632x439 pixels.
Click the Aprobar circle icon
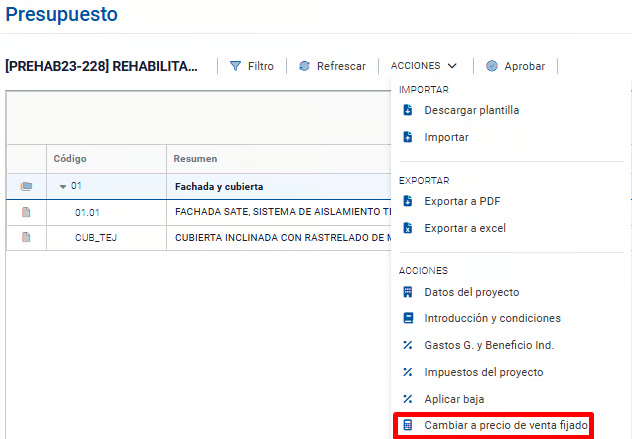pos(492,66)
